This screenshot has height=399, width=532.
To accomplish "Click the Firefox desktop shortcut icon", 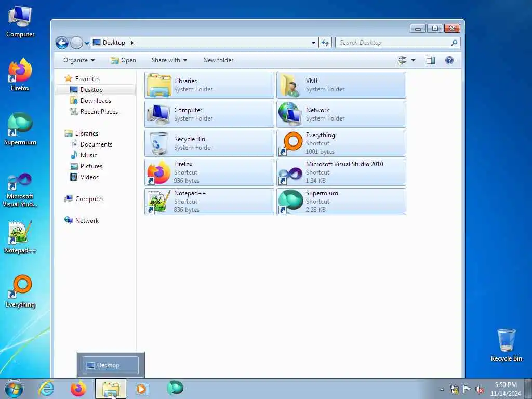I will (20, 75).
